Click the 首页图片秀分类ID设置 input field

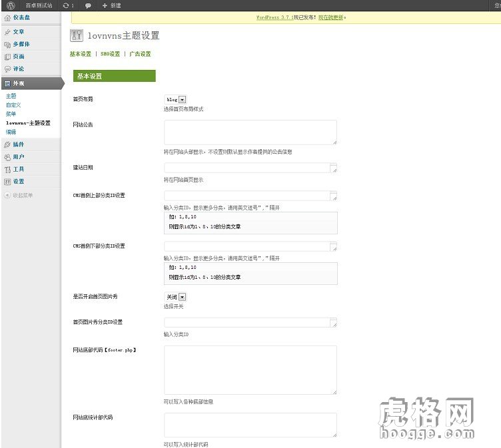pyautogui.click(x=250, y=322)
